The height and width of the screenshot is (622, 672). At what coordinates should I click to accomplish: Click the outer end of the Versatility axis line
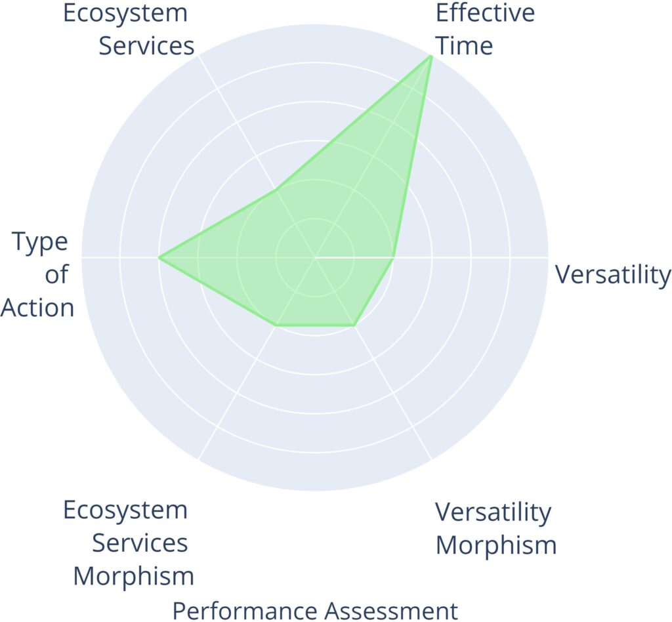click(x=547, y=257)
